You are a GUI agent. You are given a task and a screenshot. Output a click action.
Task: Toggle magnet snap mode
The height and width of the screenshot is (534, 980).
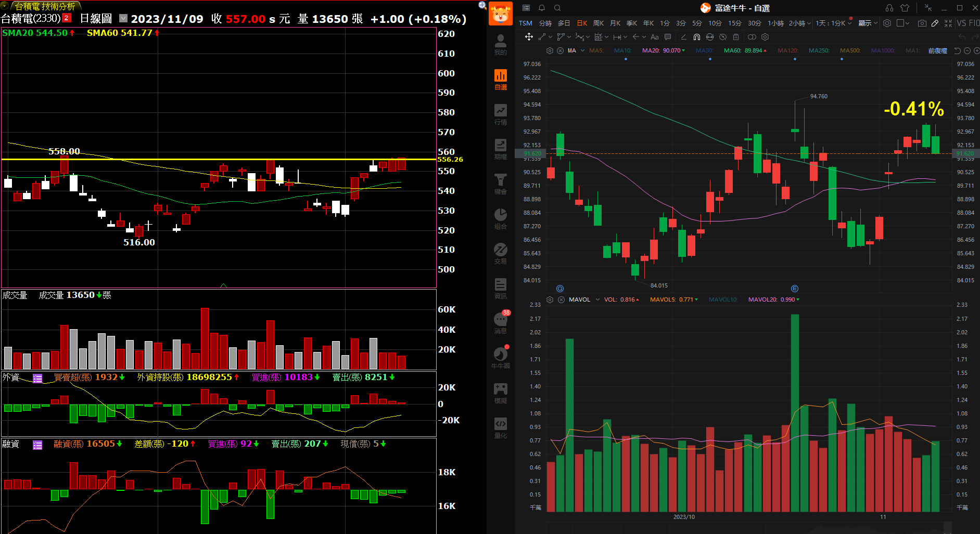tap(697, 37)
